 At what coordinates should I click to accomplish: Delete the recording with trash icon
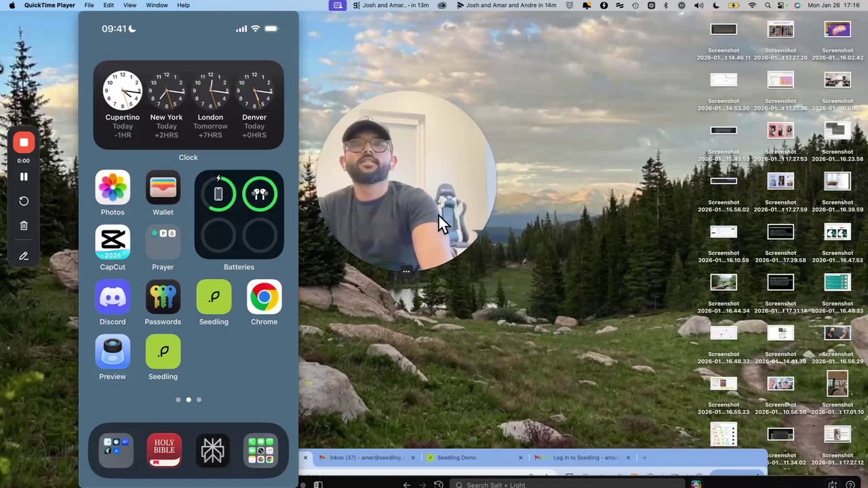point(24,226)
